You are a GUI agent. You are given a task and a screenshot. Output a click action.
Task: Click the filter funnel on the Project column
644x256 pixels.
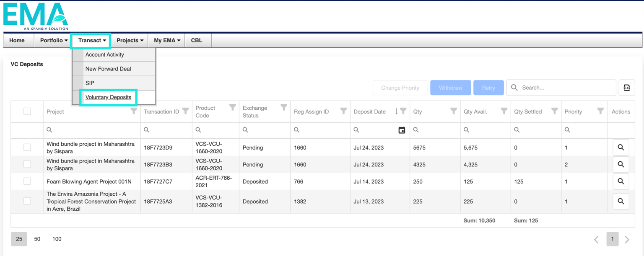pos(134,111)
